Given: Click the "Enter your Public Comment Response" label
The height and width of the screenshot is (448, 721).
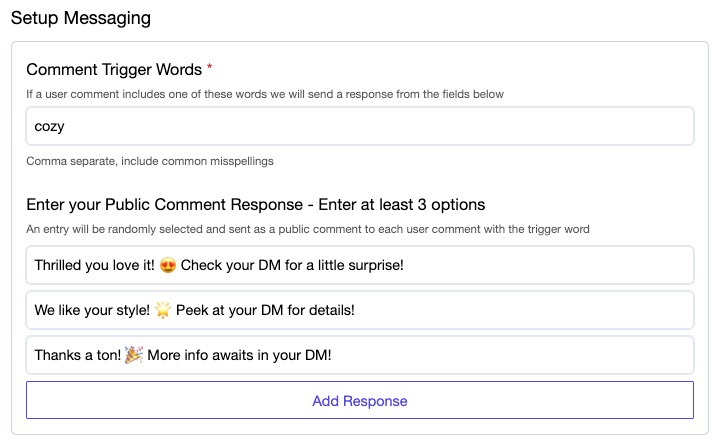Looking at the screenshot, I should [163, 204].
